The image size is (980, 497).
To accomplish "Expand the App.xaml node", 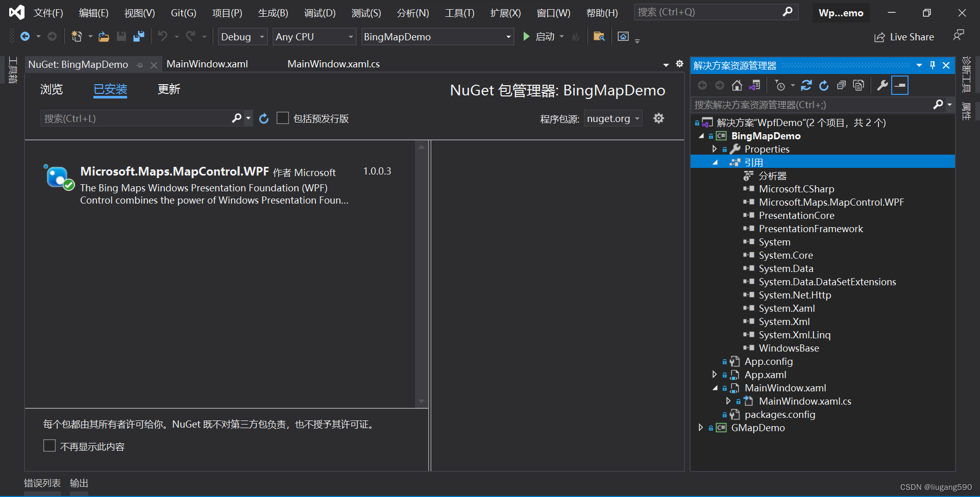I will (x=715, y=375).
